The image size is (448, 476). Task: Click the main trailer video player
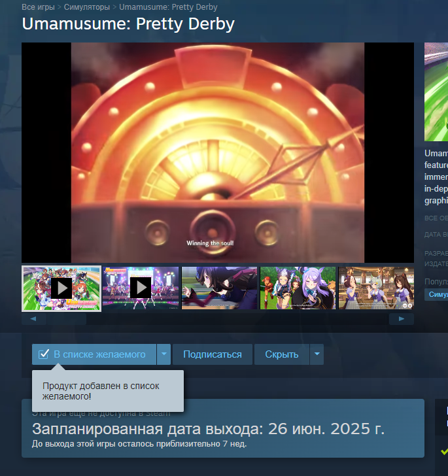tap(218, 153)
